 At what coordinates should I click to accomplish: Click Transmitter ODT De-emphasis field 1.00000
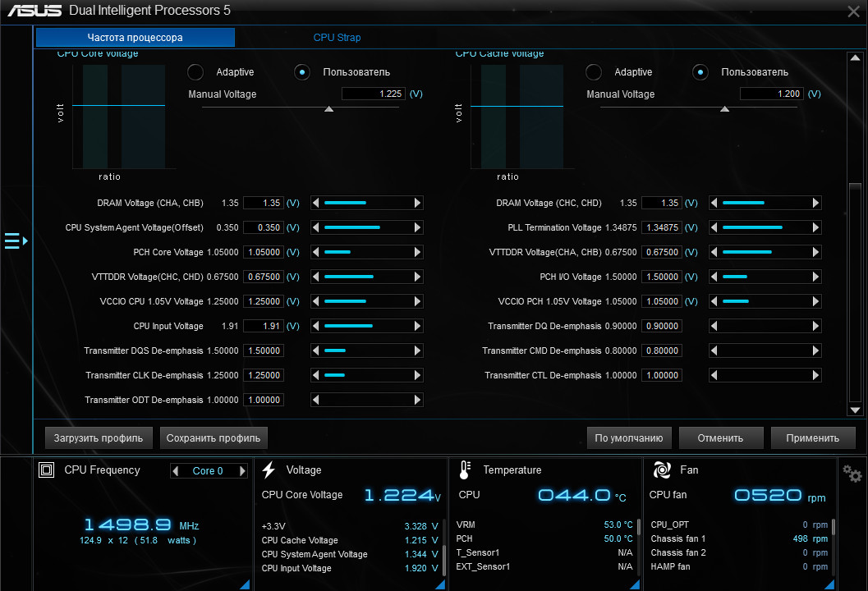[264, 400]
